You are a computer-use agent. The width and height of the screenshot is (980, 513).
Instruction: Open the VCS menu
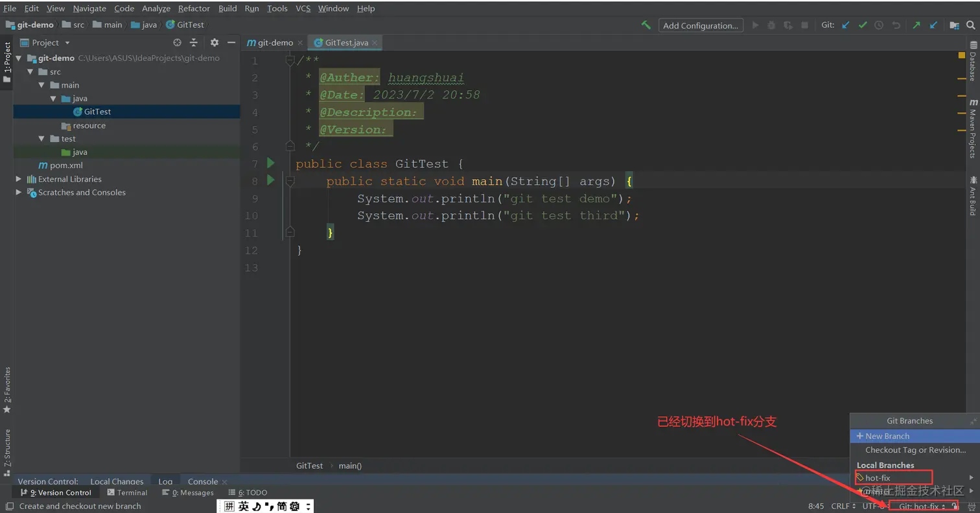pos(303,8)
